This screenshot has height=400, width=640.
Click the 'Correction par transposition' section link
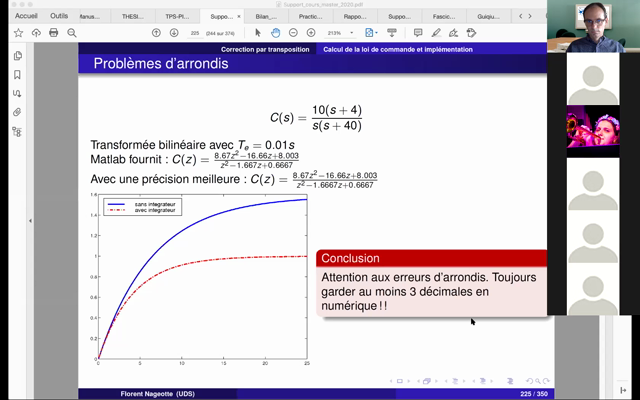pyautogui.click(x=266, y=50)
